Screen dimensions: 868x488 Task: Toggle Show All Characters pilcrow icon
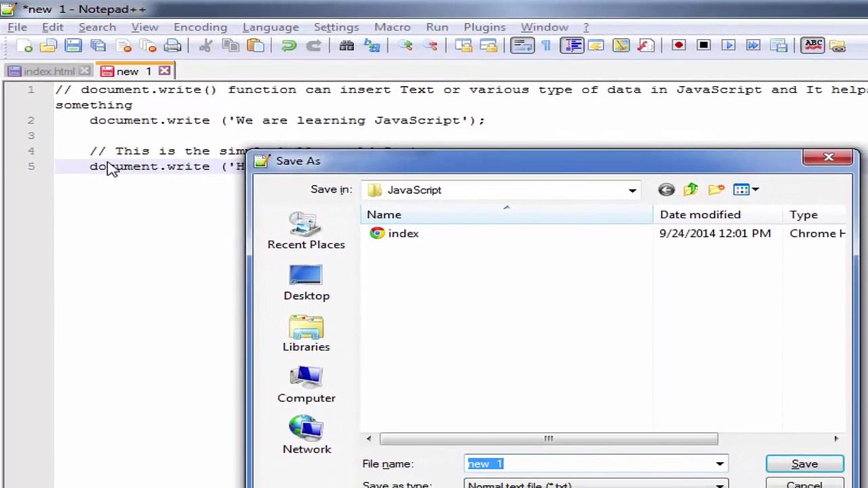[x=547, y=45]
